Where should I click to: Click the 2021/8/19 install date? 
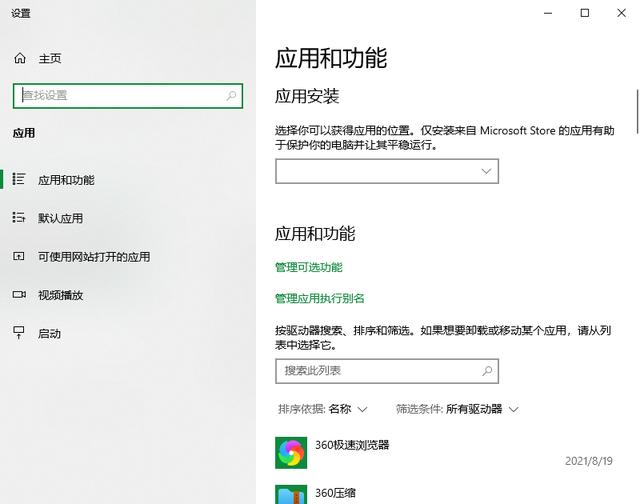(x=589, y=461)
